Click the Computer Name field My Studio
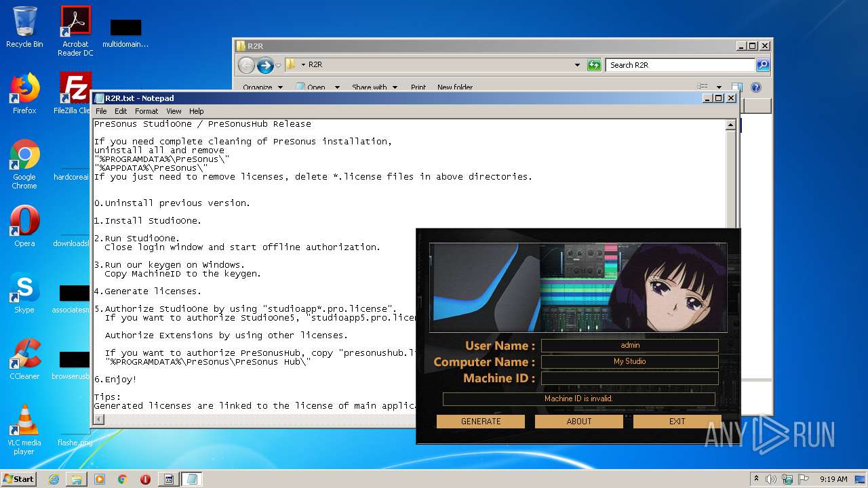The image size is (868, 488). (630, 362)
